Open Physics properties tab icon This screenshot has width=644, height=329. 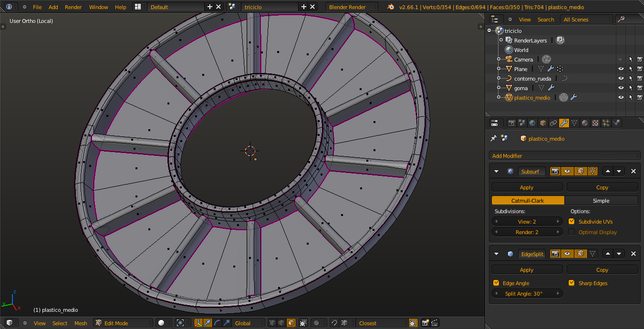pos(616,123)
